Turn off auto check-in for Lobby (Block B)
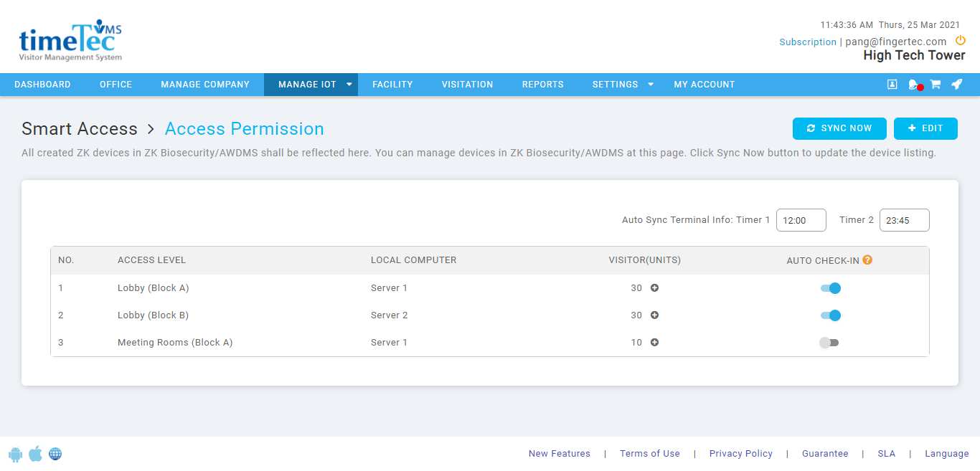Image resolution: width=980 pixels, height=471 pixels. (x=830, y=315)
